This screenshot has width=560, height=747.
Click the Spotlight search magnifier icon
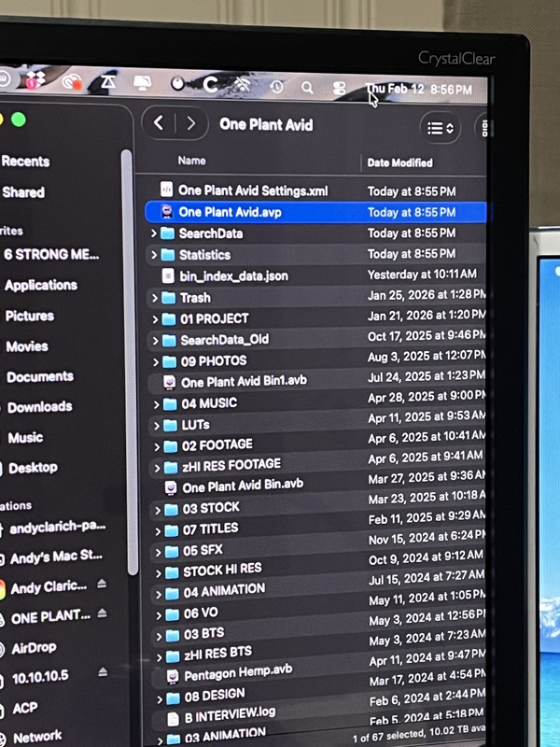(307, 88)
